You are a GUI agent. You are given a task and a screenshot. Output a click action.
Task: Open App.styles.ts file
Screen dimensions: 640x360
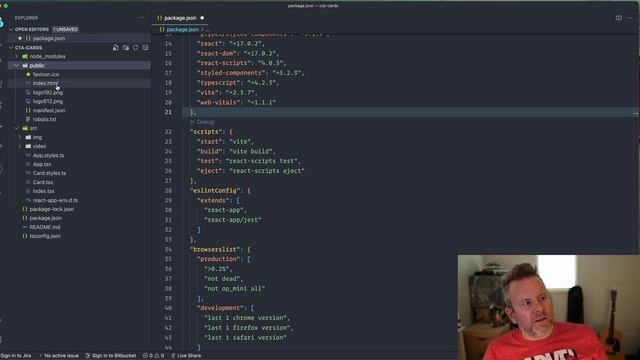[x=48, y=155]
